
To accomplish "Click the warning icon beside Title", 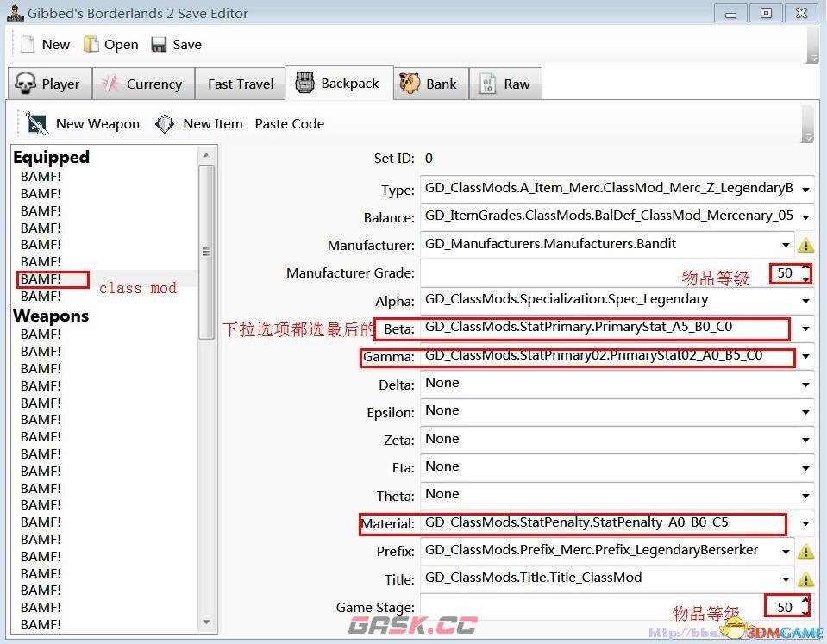I will pyautogui.click(x=805, y=579).
